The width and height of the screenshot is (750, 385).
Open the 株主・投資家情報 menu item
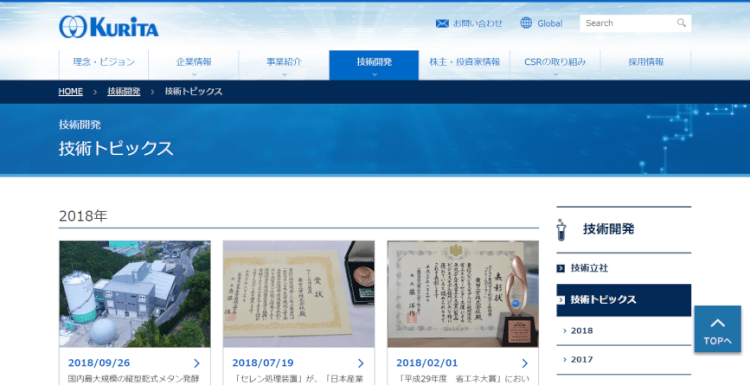click(x=464, y=62)
